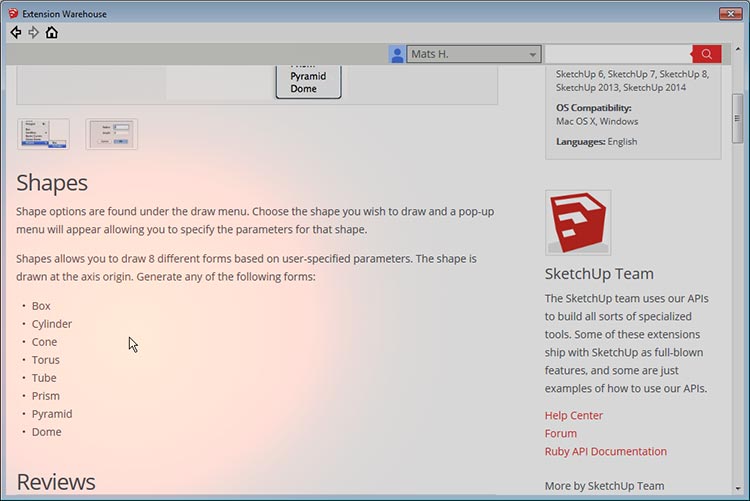Open the Forum link
The image size is (750, 501).
[x=561, y=434]
